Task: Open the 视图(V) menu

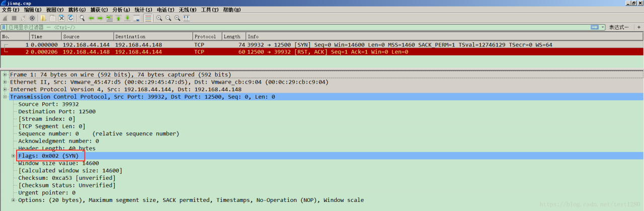Action: (x=55, y=10)
